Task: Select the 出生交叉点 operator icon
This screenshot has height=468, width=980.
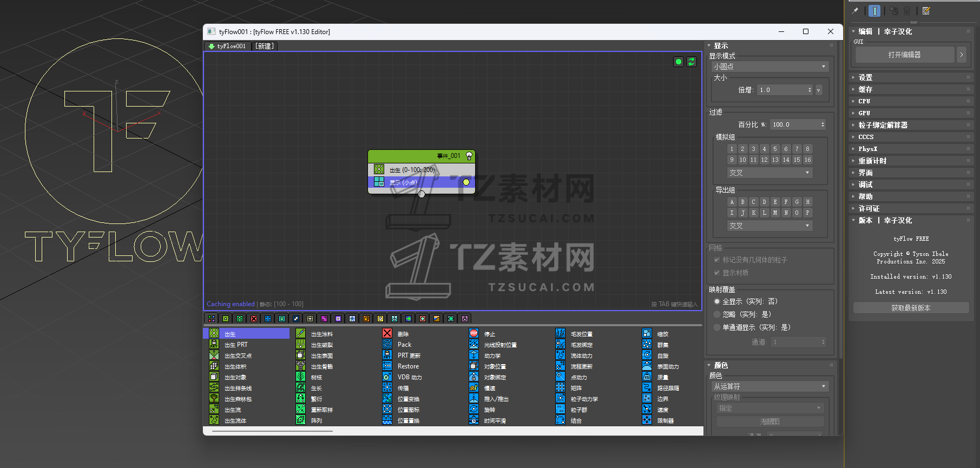Action: (214, 355)
